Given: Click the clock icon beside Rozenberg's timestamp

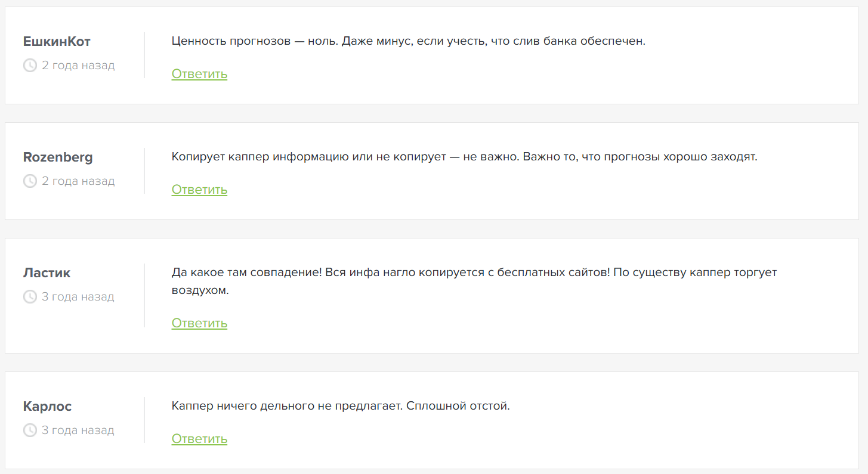Looking at the screenshot, I should [29, 181].
